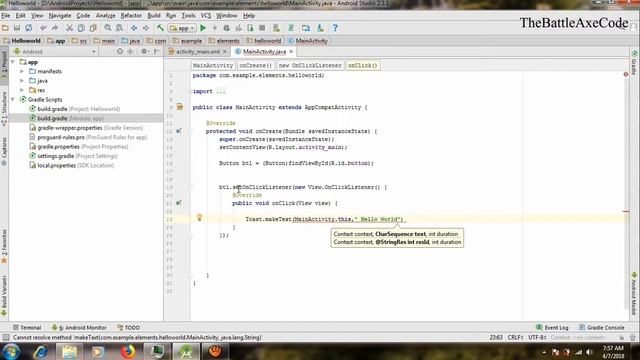
Task: Click the Redo arrow icon
Action: tap(55, 28)
